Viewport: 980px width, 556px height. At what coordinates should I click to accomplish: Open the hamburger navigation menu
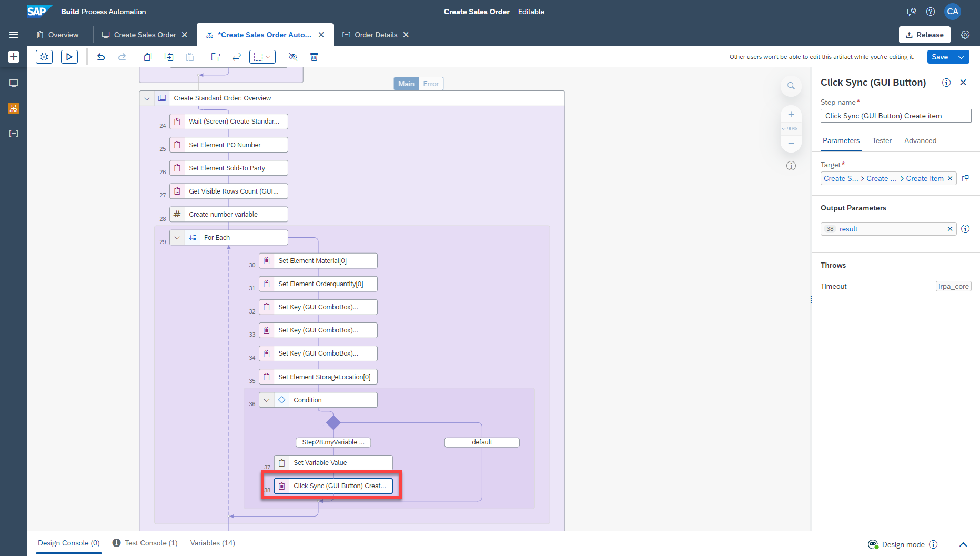click(14, 35)
